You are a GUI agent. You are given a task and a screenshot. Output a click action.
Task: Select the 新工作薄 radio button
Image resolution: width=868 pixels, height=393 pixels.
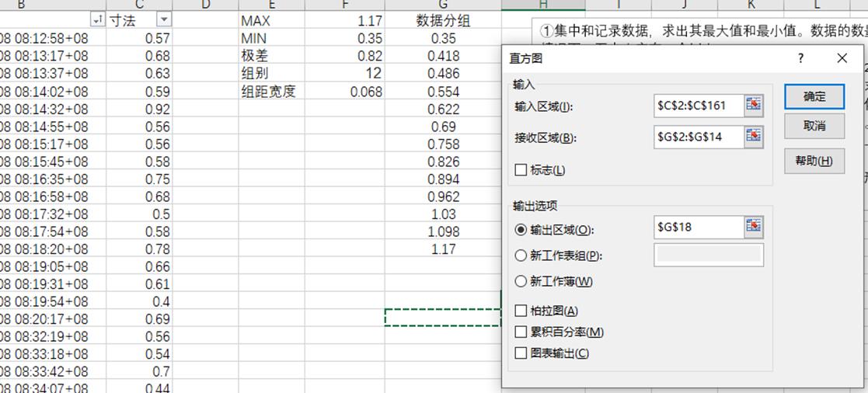(x=521, y=281)
